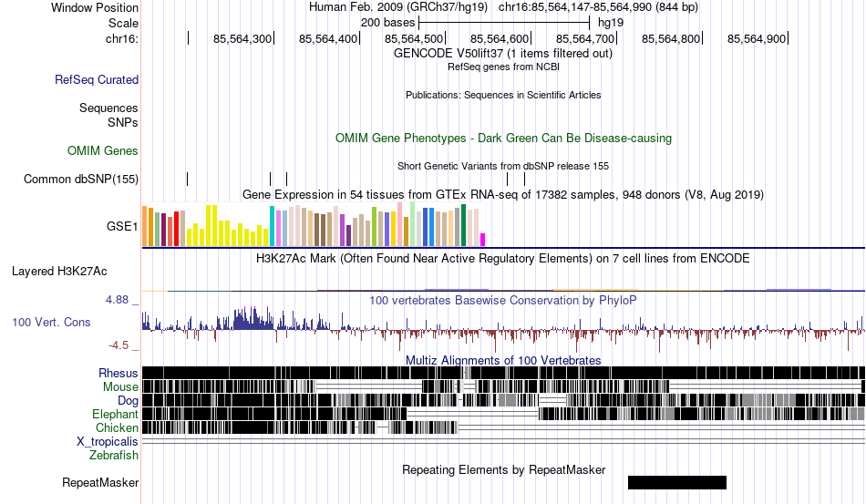
Task: Click Short Genetic Variants from dbSNP title
Action: [503, 166]
